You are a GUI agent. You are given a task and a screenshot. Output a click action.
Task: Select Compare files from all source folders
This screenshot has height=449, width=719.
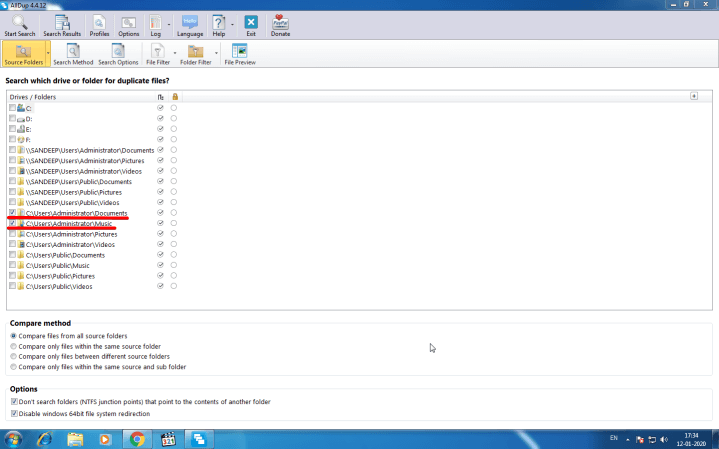pyautogui.click(x=13, y=336)
